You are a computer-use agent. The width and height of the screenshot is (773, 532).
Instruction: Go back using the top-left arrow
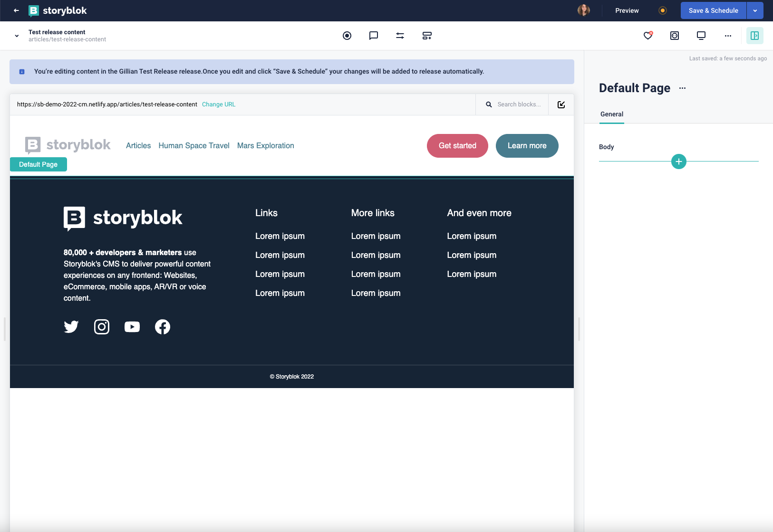pyautogui.click(x=17, y=10)
